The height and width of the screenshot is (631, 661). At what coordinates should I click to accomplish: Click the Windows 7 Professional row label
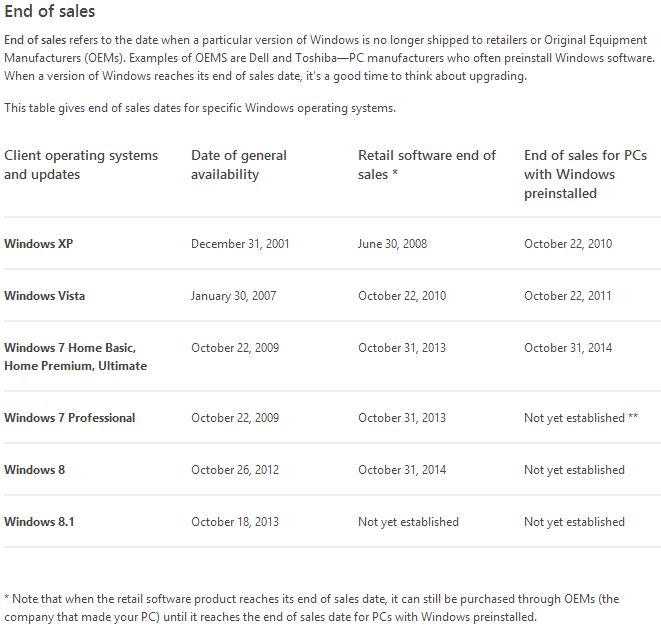pos(69,418)
